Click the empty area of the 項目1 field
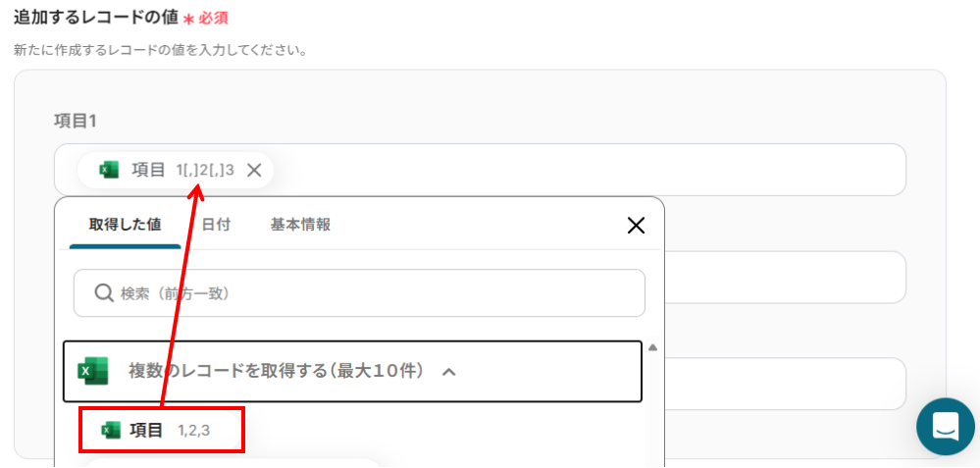The width and height of the screenshot is (980, 468). tap(589, 170)
